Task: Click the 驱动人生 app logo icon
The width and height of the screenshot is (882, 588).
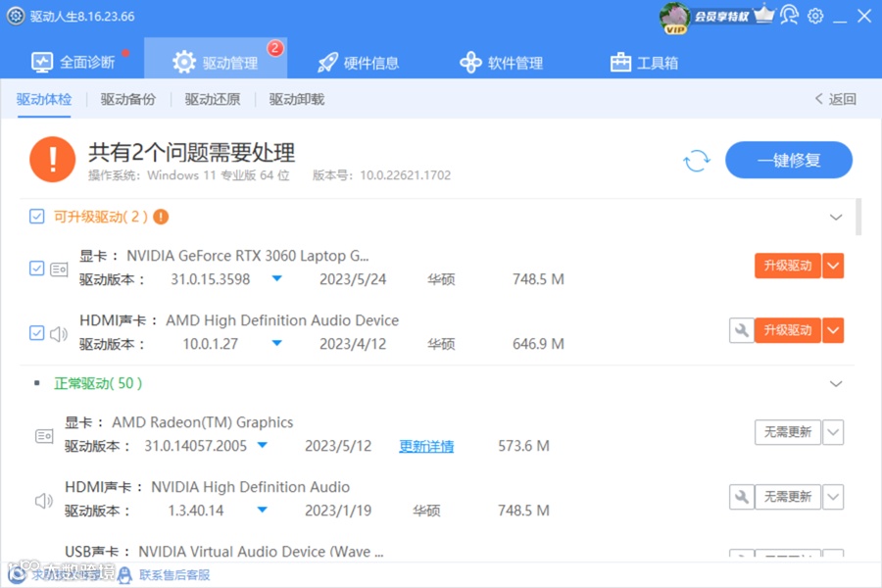Action: pos(16,16)
